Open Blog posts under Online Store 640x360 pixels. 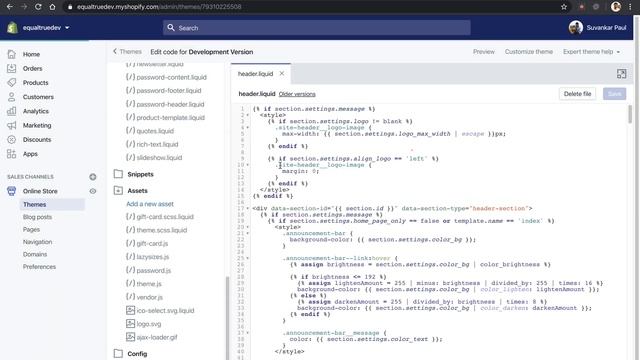click(37, 217)
